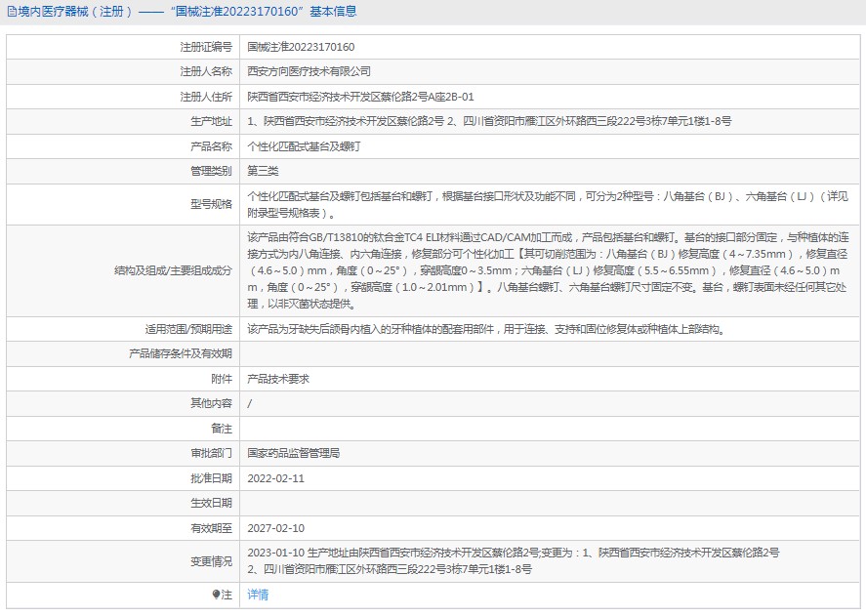Click the 其他内容 label
The height and width of the screenshot is (616, 866).
click(x=212, y=403)
